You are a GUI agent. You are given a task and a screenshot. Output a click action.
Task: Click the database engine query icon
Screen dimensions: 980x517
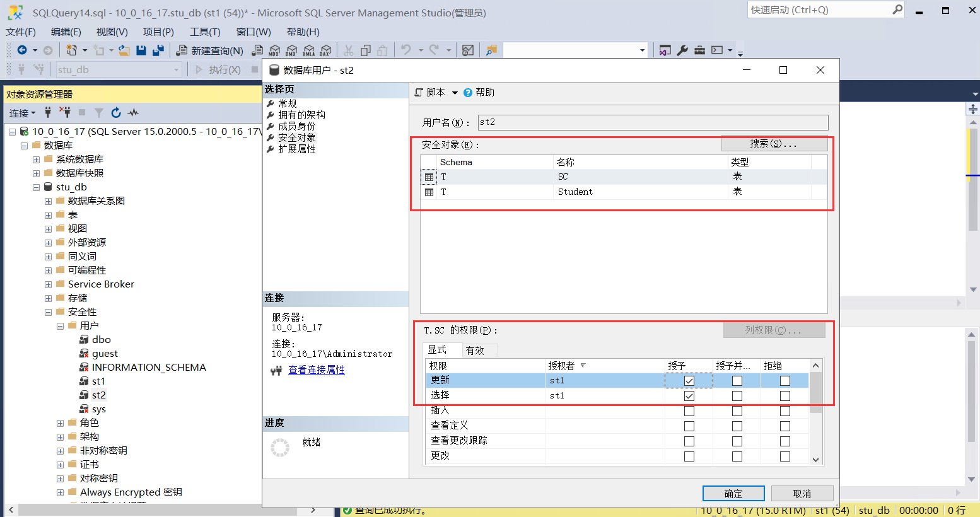pos(257,50)
